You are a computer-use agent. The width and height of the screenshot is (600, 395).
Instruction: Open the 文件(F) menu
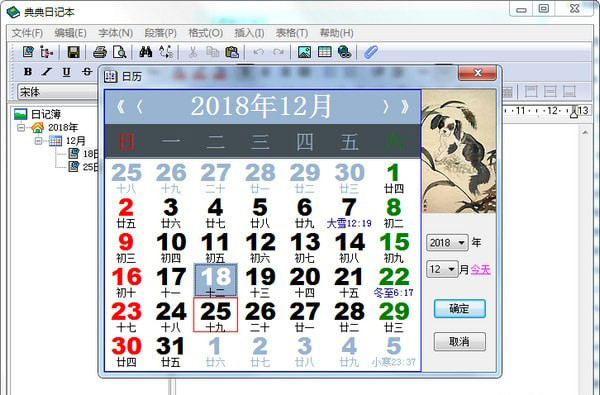click(27, 33)
